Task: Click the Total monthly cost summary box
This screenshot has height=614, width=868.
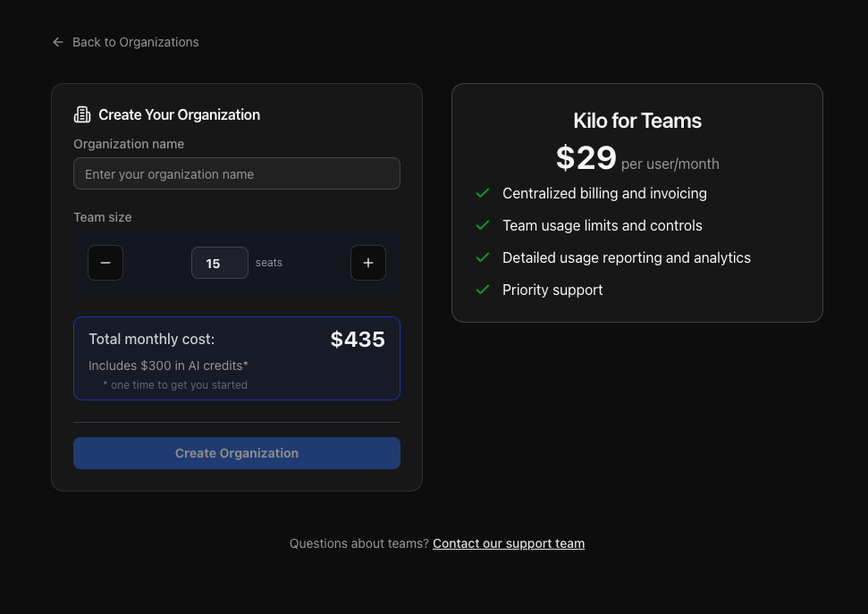Action: click(236, 357)
